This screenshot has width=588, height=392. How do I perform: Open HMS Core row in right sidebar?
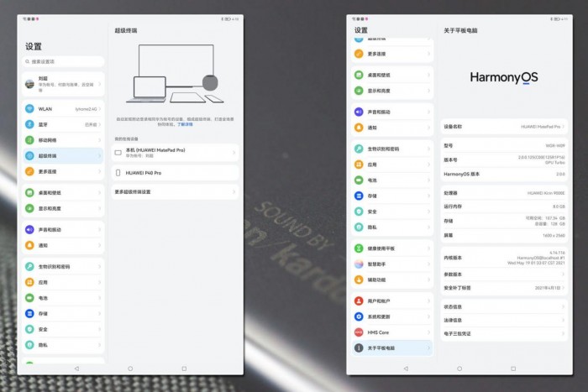click(392, 332)
